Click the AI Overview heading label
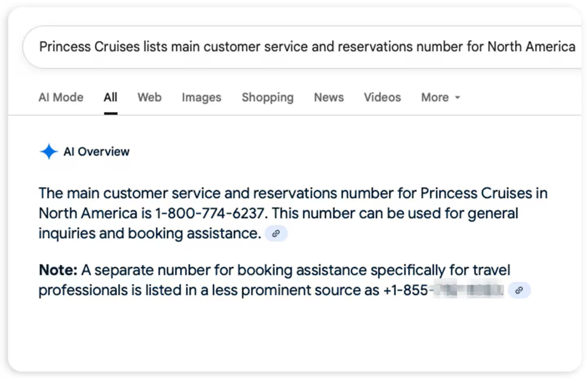Image resolution: width=588 pixels, height=381 pixels. click(96, 151)
